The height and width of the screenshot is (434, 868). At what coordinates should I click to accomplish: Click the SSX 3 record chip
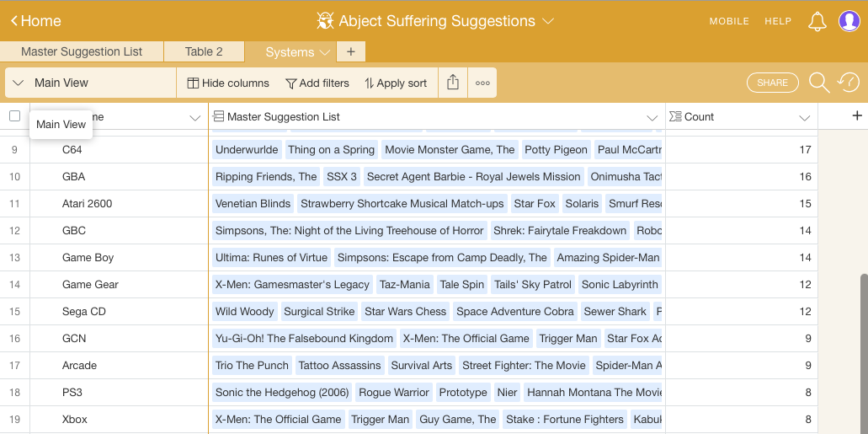tap(342, 177)
